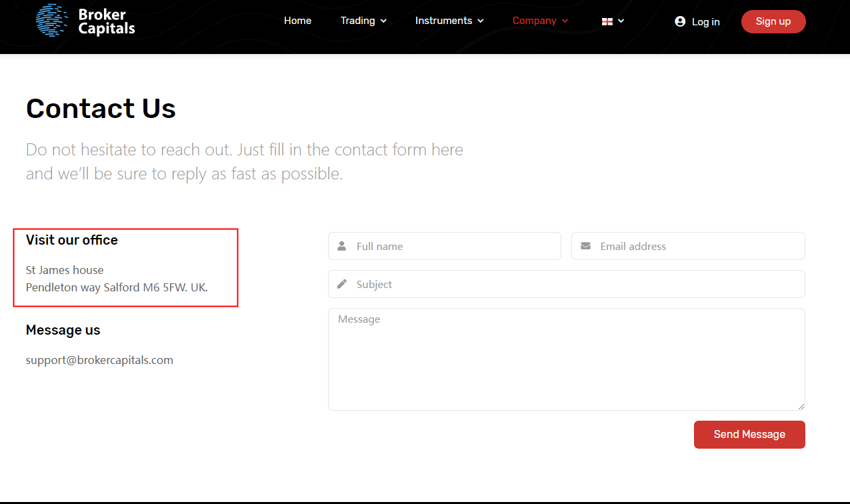Image resolution: width=850 pixels, height=504 pixels.
Task: Click into the Email address field
Action: point(697,246)
